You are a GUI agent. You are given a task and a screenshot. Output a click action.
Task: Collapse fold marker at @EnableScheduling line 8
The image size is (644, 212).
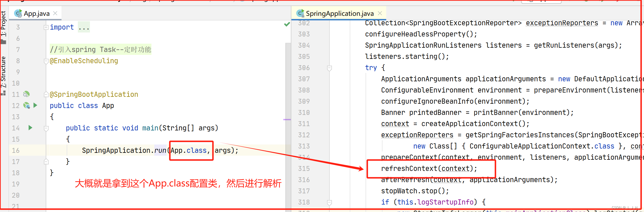(x=46, y=61)
